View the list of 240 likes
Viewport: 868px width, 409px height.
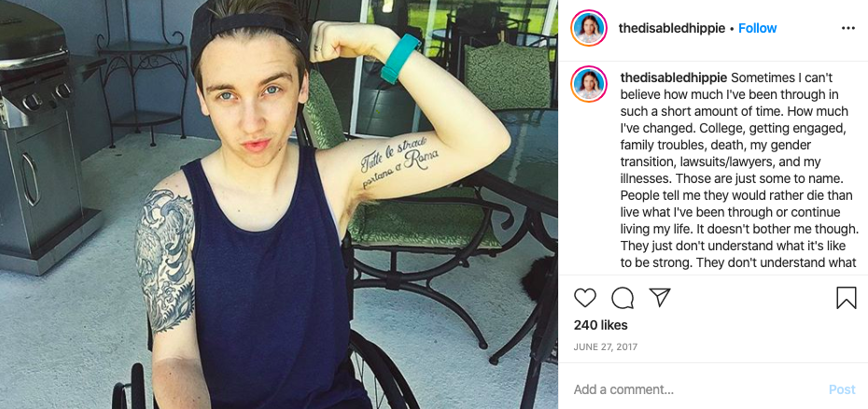[x=601, y=325]
